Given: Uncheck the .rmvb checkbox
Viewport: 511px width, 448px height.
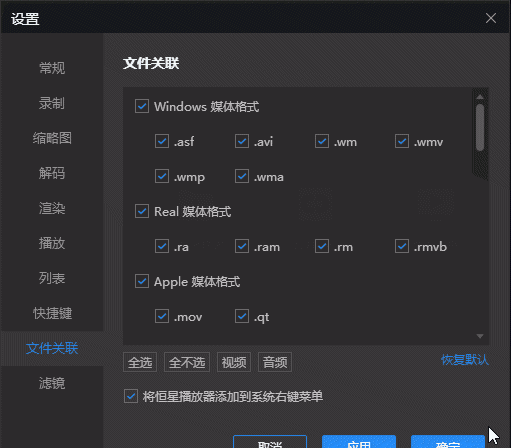Looking at the screenshot, I should 402,246.
